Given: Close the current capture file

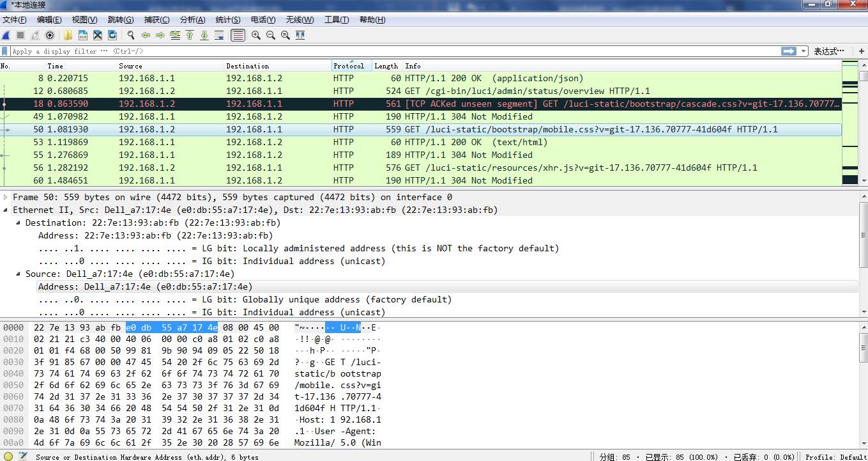Looking at the screenshot, I should (98, 35).
